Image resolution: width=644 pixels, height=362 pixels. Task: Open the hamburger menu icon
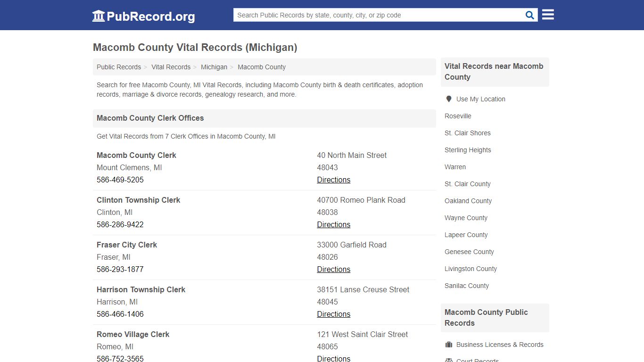548,15
